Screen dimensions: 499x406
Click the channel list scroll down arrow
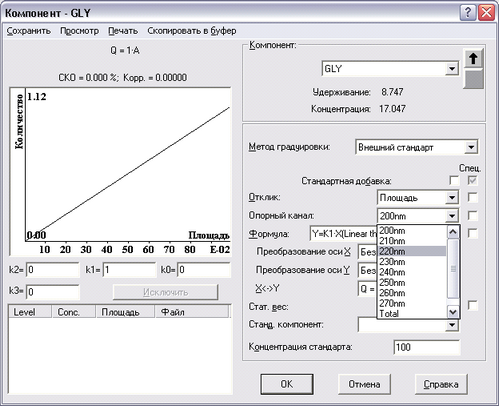pyautogui.click(x=453, y=312)
